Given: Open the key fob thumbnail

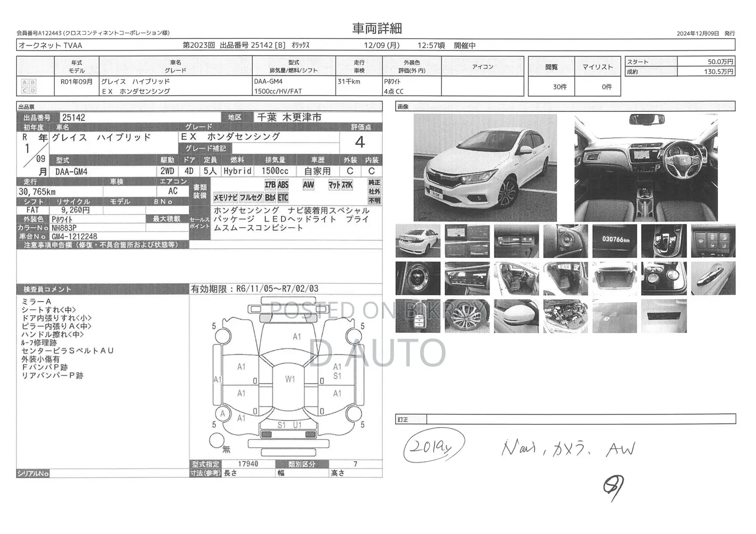Looking at the screenshot, I should [418, 316].
